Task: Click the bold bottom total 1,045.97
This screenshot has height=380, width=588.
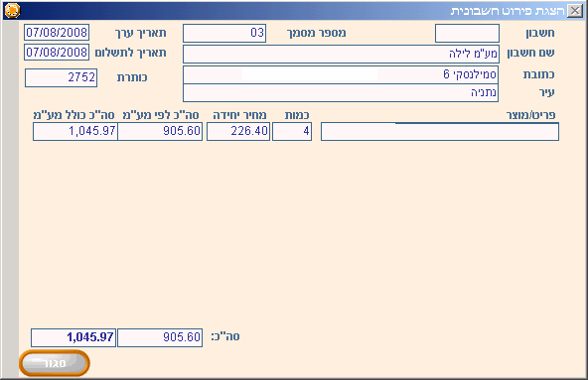Action: tap(73, 337)
